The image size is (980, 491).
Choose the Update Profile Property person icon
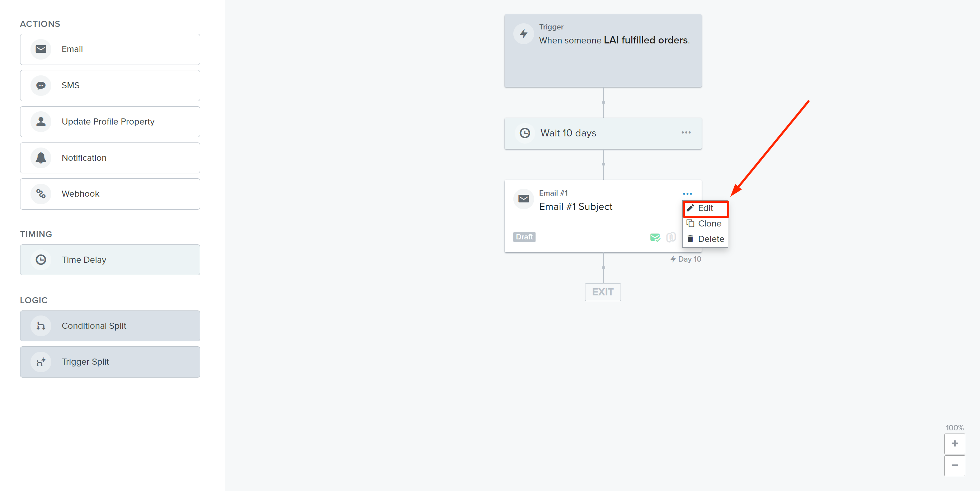(x=41, y=121)
